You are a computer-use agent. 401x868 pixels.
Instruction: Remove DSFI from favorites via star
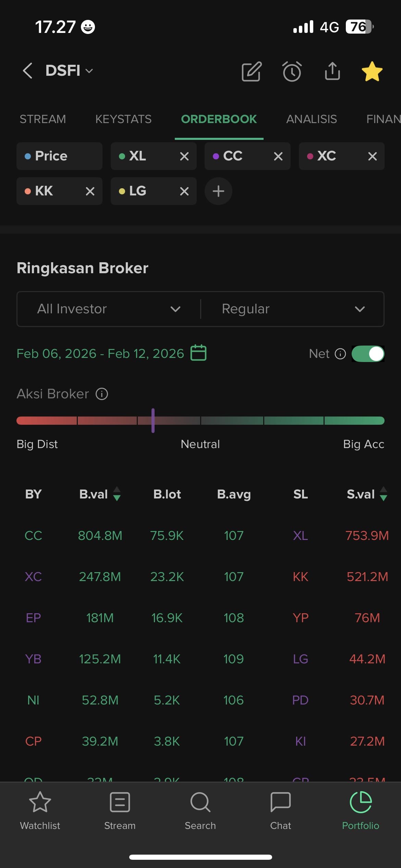pos(372,72)
